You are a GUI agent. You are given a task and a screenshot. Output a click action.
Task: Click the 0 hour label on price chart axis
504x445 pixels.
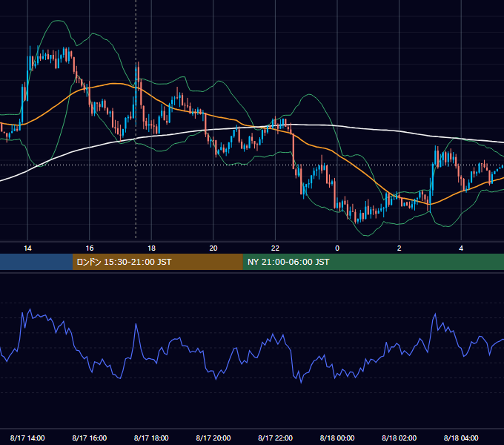(x=337, y=248)
